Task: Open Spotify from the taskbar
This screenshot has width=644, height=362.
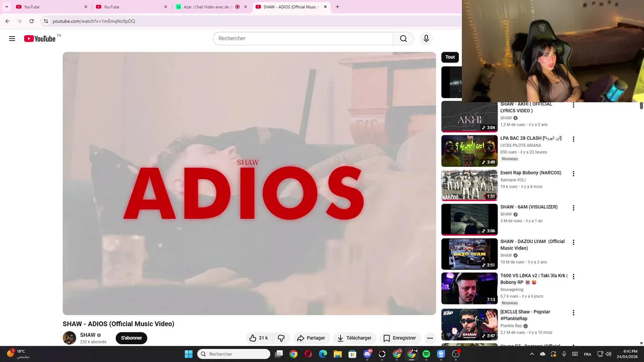Action: coord(426,354)
